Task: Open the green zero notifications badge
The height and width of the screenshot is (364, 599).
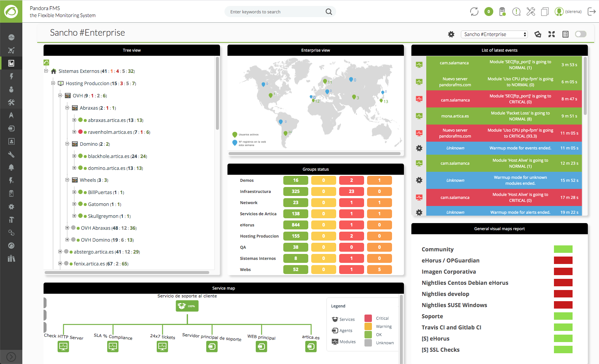Action: tap(489, 12)
